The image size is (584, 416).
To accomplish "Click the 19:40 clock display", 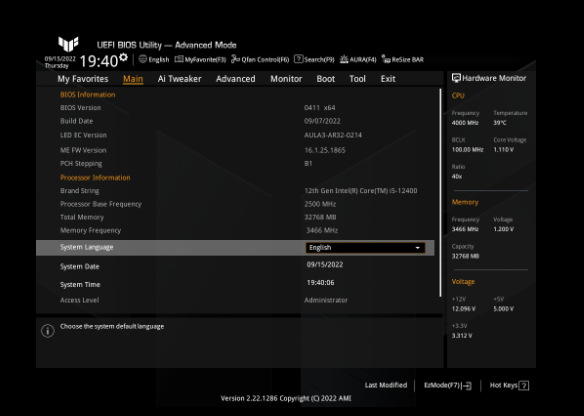I will click(x=99, y=61).
